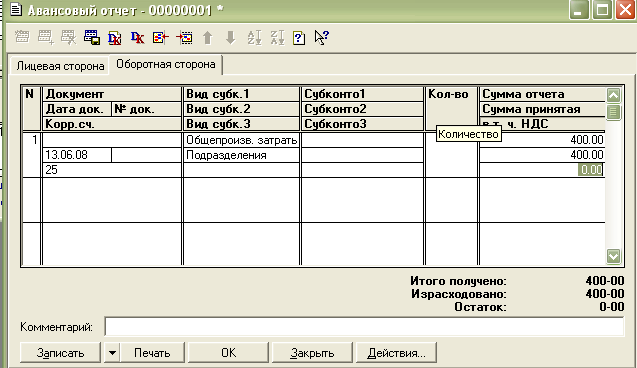Click the table scrollbar up arrow
This screenshot has width=637, height=368.
tap(613, 95)
